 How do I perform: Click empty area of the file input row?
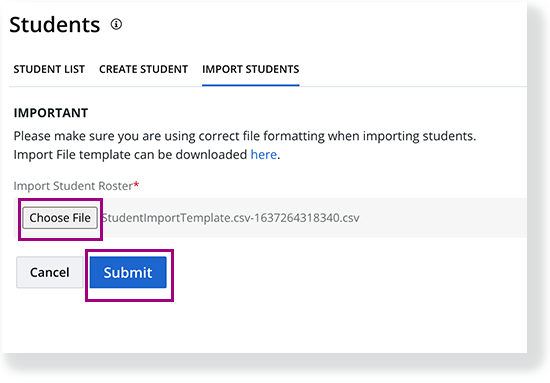(x=442, y=218)
